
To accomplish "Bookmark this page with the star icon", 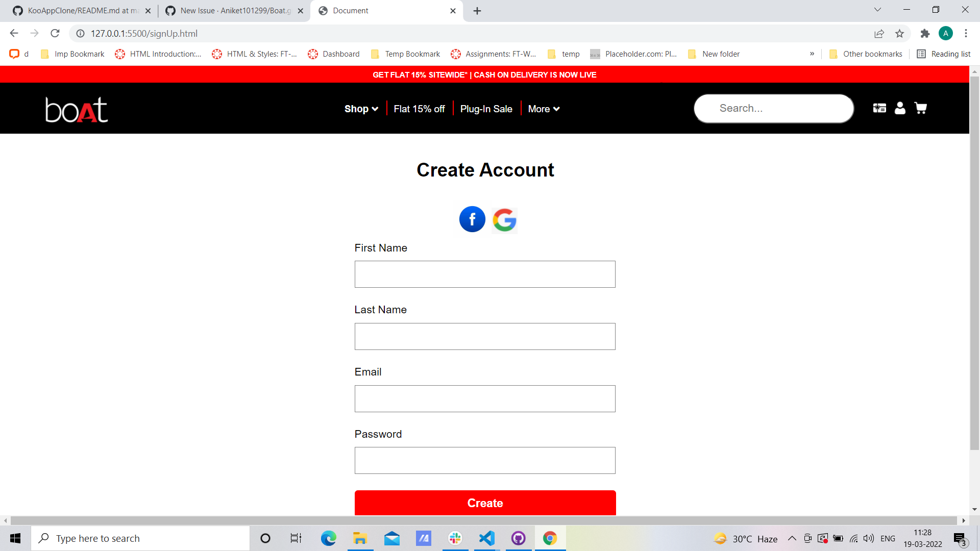I will (899, 34).
